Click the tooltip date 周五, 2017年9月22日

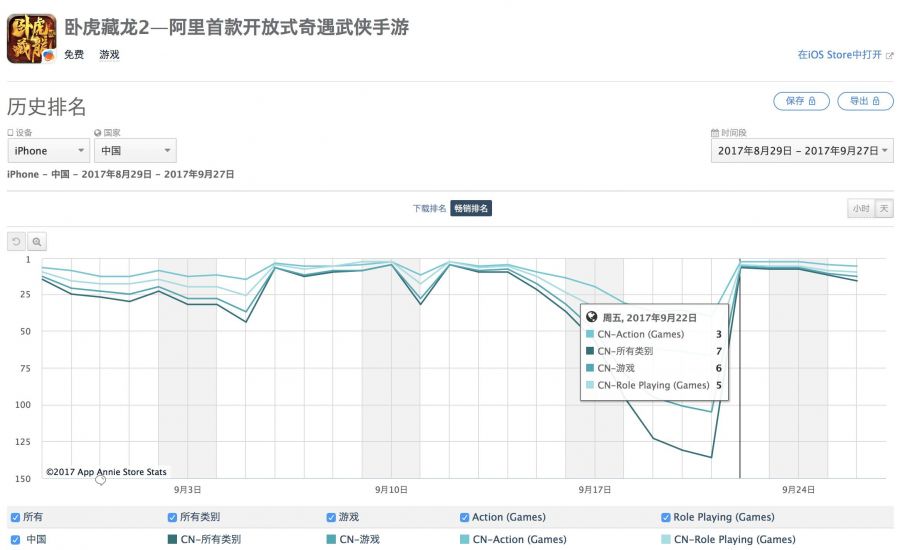[649, 317]
